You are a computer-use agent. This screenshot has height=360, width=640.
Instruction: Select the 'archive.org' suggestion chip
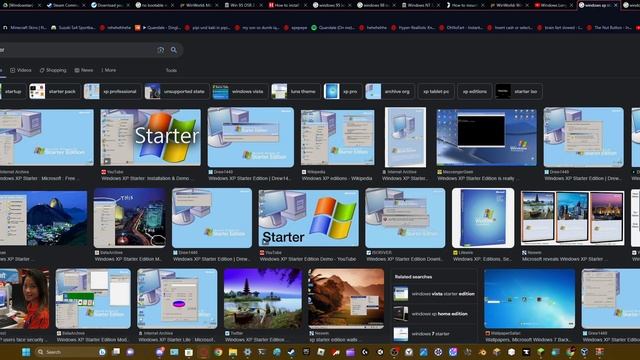point(390,91)
